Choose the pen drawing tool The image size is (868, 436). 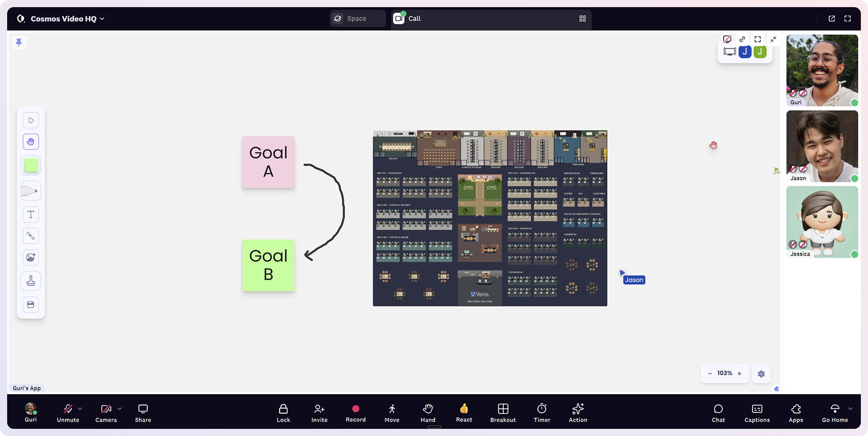click(x=30, y=191)
